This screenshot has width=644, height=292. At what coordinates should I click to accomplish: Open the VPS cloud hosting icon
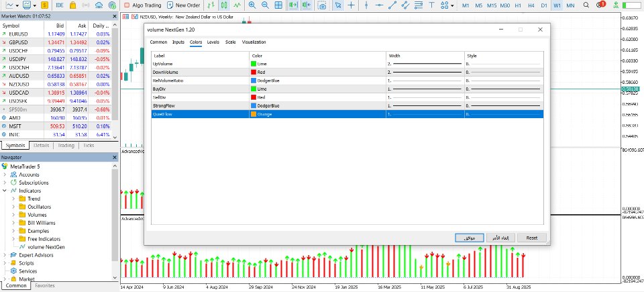(x=99, y=5)
